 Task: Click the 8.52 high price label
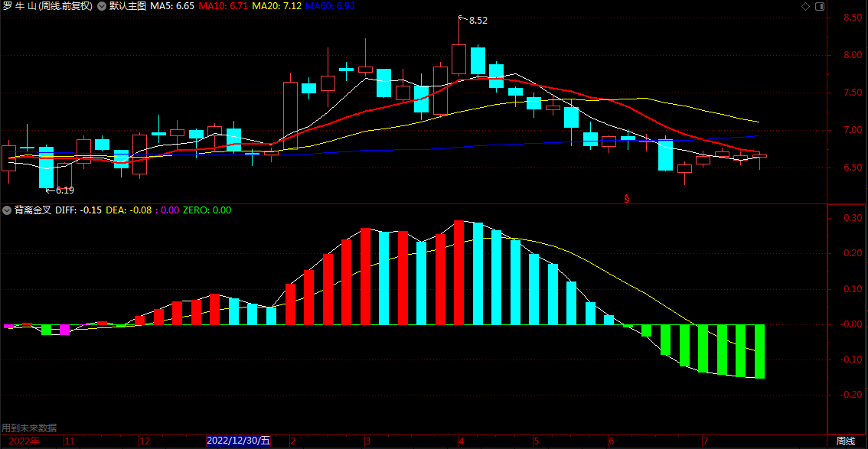coord(478,21)
